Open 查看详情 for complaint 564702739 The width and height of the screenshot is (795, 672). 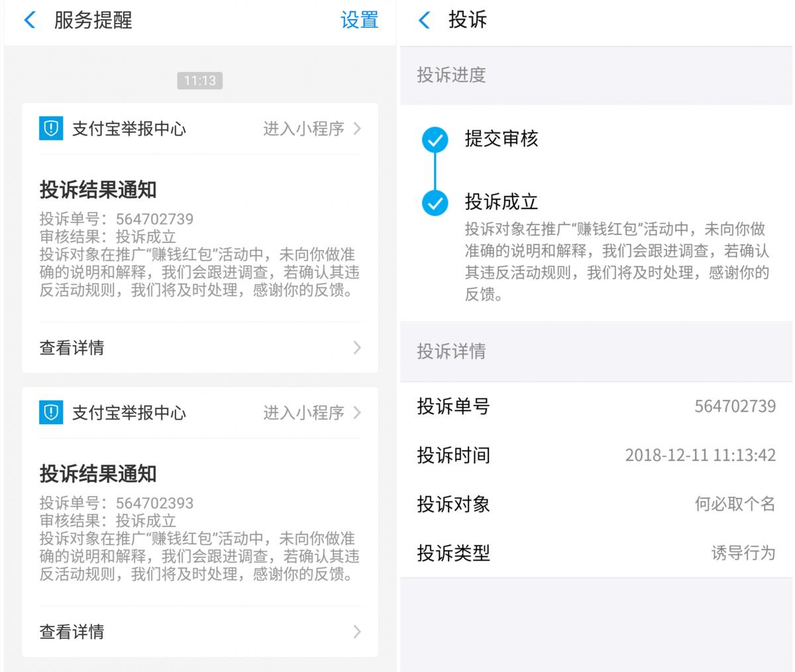72,348
